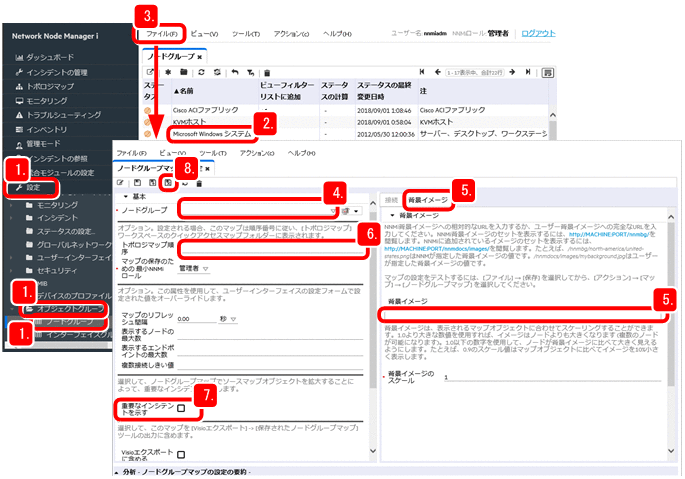Open the ダッシュボード workspace in sidebar
Screen dimensions: 685x479
[x=44, y=57]
